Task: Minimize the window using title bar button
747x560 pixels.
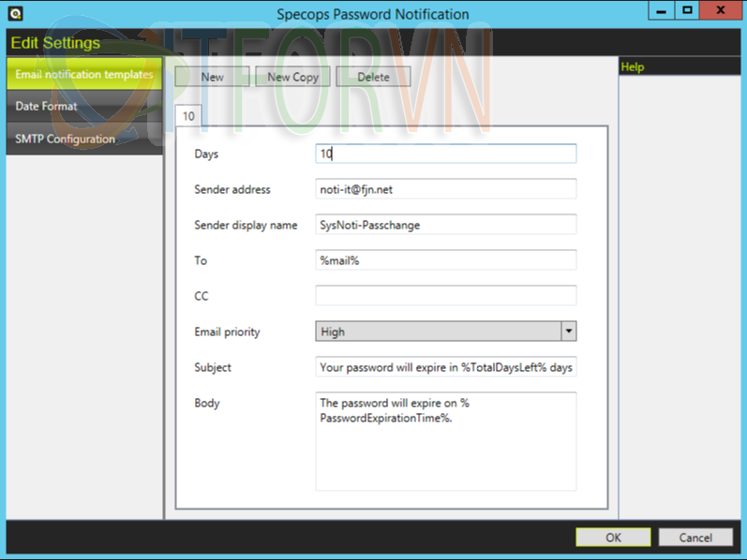Action: pyautogui.click(x=661, y=10)
